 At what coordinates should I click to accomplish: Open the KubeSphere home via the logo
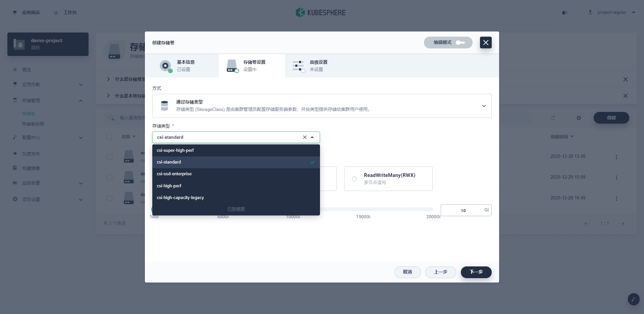click(x=320, y=12)
